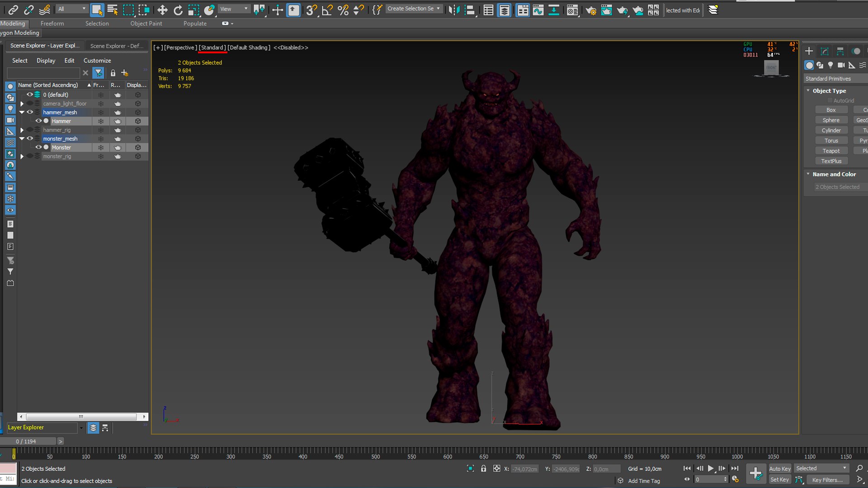
Task: Click the Mirror tool icon
Action: (454, 9)
